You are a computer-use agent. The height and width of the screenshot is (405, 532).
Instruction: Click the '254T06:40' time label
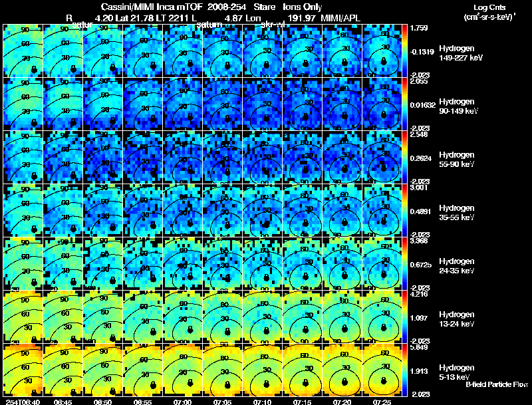[x=23, y=402]
